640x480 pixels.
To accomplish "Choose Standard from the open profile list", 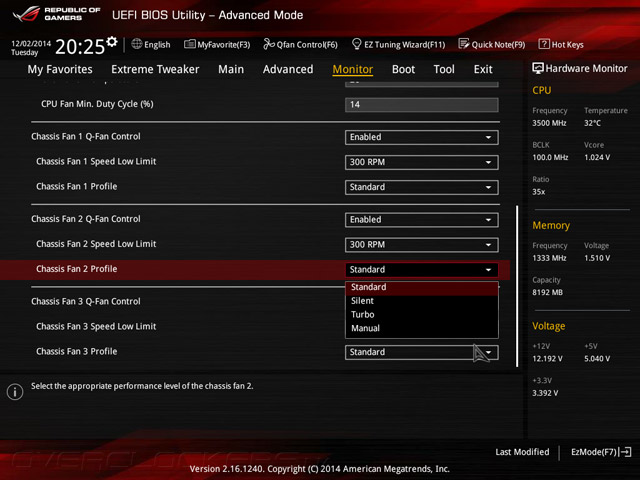I will tap(422, 287).
